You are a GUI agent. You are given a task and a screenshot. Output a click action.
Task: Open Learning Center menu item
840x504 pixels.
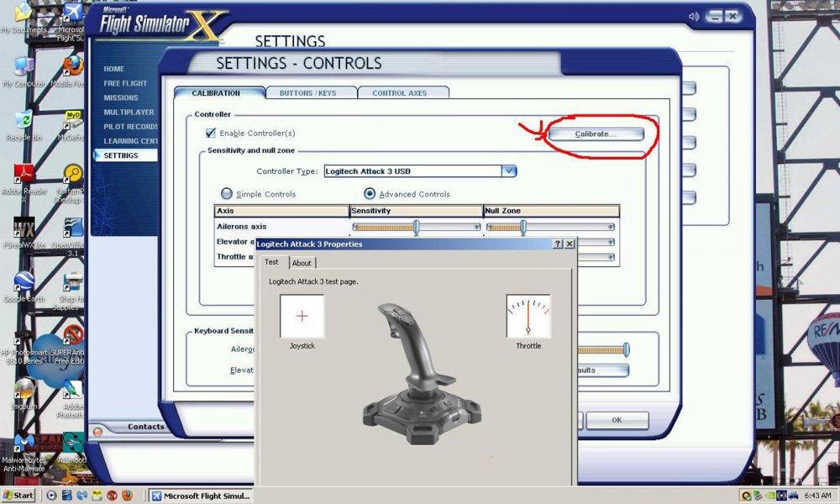pyautogui.click(x=131, y=141)
